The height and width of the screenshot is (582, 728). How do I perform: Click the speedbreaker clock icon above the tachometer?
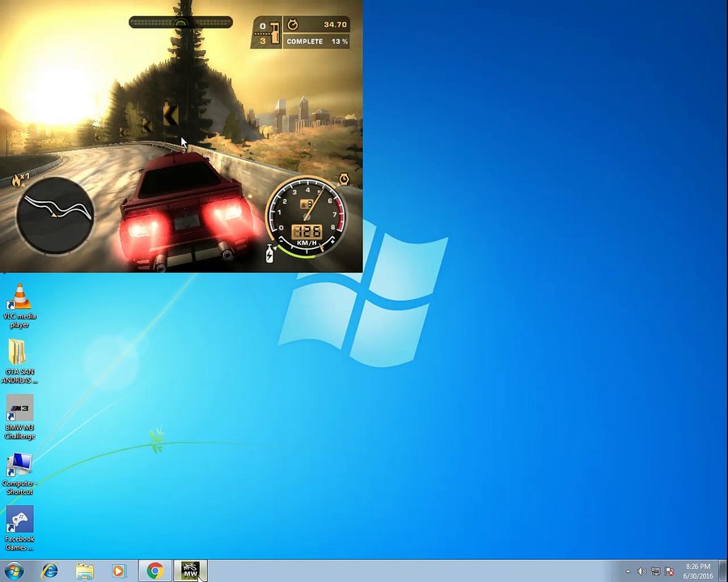pyautogui.click(x=344, y=179)
